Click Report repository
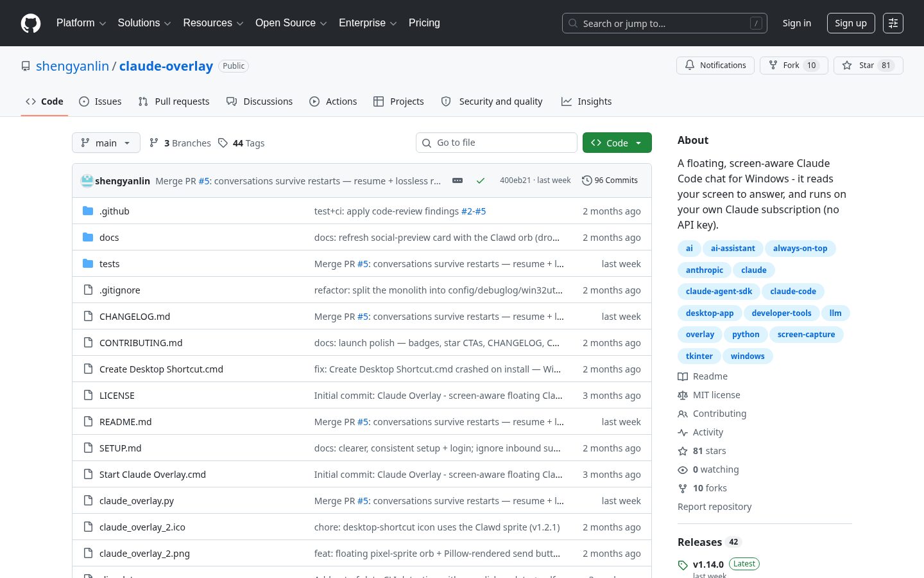The width and height of the screenshot is (924, 578). [714, 507]
